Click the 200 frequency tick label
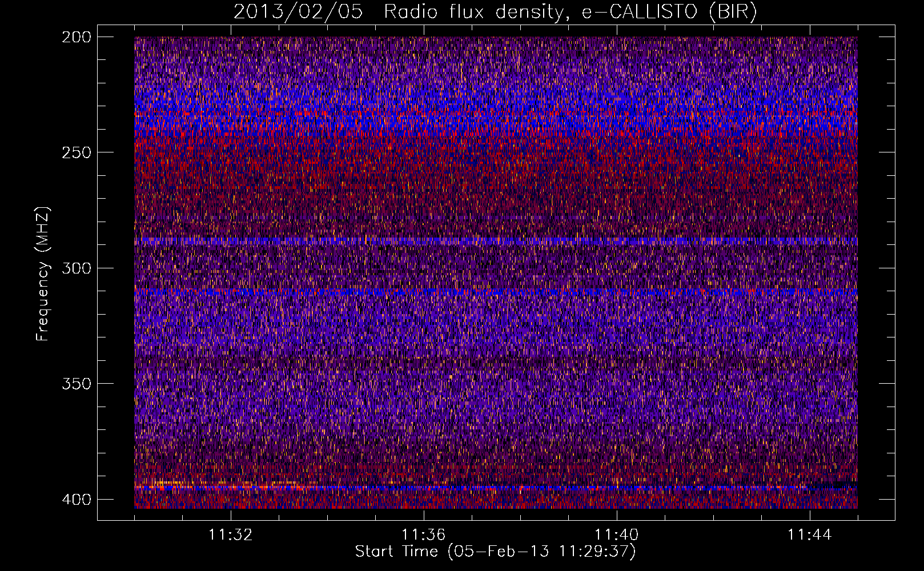Image resolution: width=924 pixels, height=571 pixels. (x=76, y=37)
